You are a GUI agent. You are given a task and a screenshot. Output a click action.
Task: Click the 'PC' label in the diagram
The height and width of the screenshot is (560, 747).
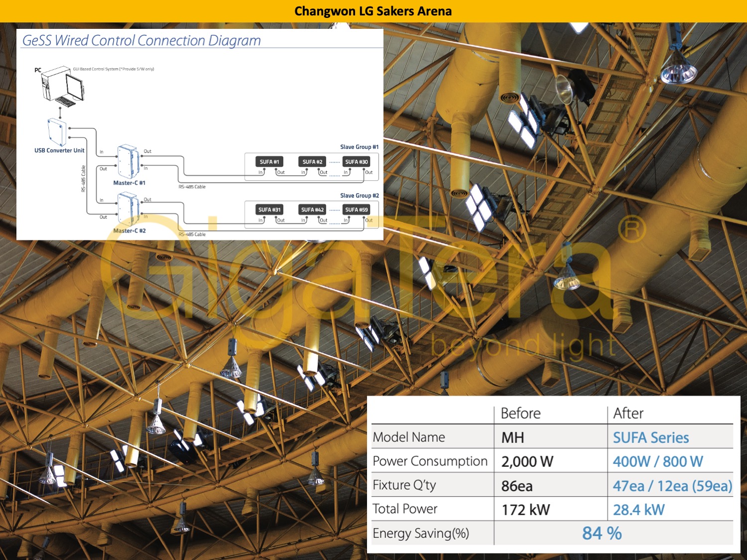coord(38,70)
